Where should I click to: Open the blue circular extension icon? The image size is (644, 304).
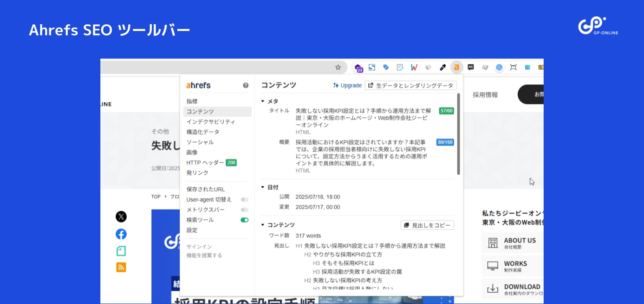click(499, 67)
